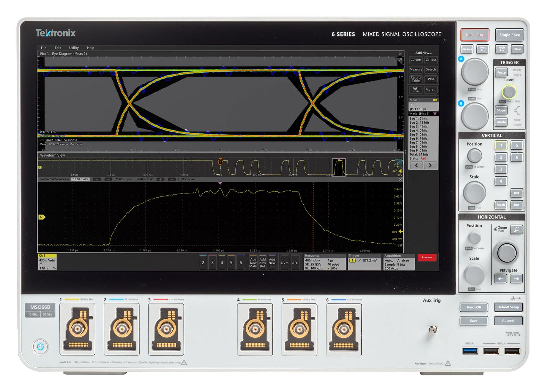Viewport: 547px width, 392px height.
Task: Enable channel 3 on screen
Action: coord(212,262)
